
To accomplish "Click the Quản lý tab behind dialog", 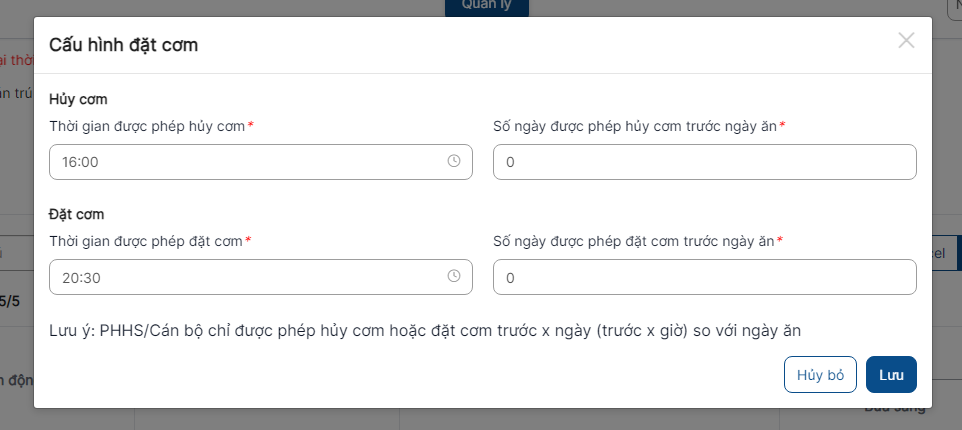I will click(487, 7).
